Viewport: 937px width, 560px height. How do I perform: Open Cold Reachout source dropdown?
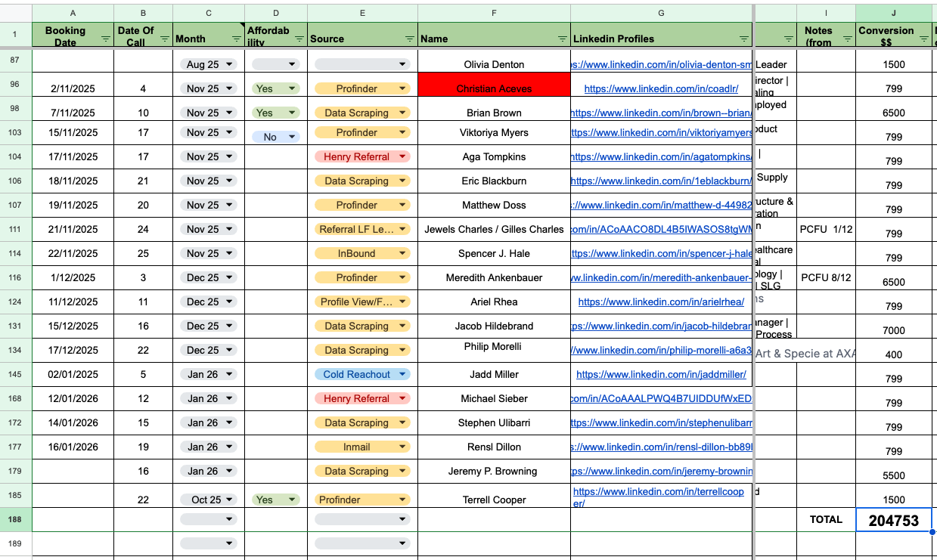coord(362,374)
